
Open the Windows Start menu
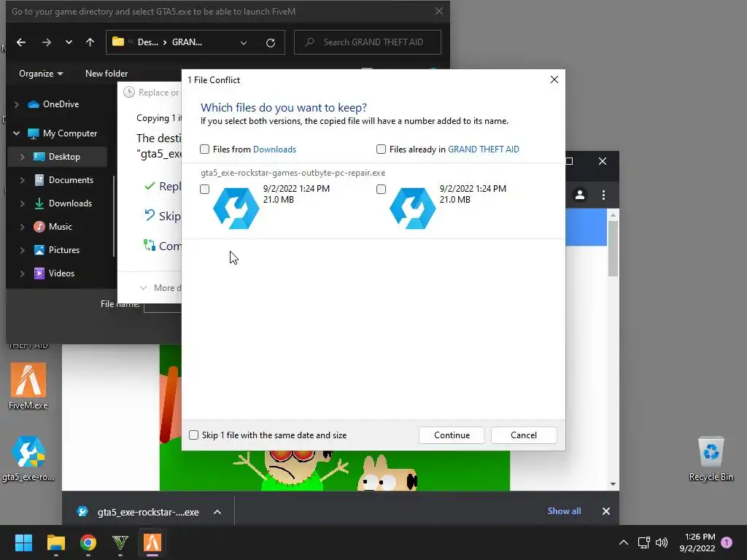[23, 542]
